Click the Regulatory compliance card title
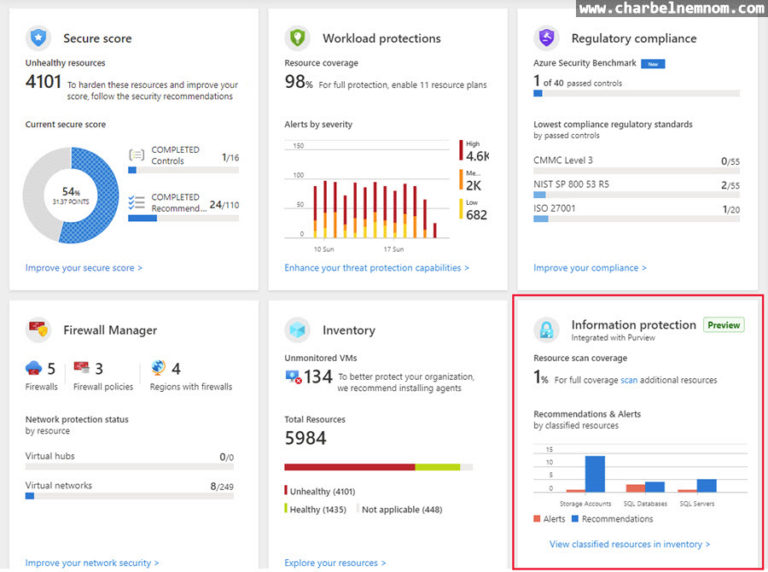The height and width of the screenshot is (572, 768). [x=634, y=38]
